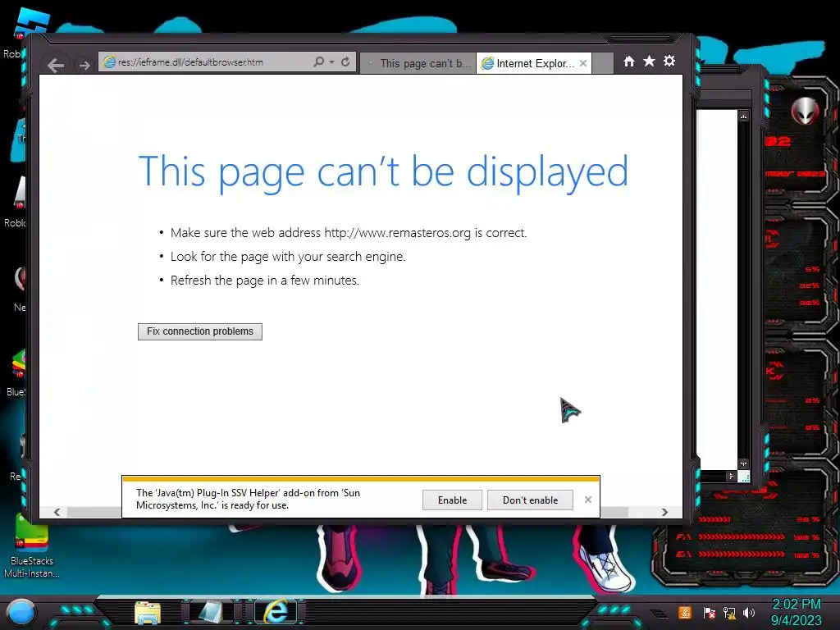This screenshot has width=840, height=630.
Task: Go to the Home page icon
Action: [629, 62]
